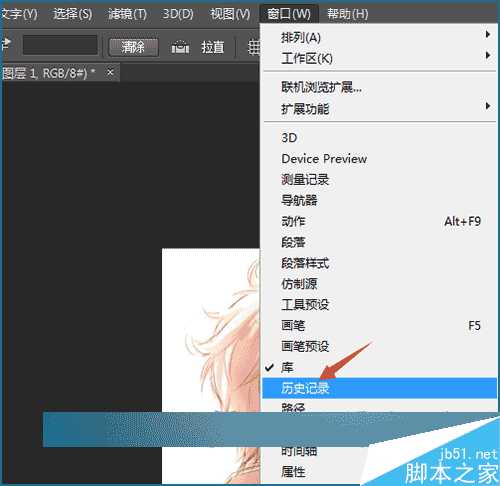Show the 导航器 panel

tap(380, 200)
